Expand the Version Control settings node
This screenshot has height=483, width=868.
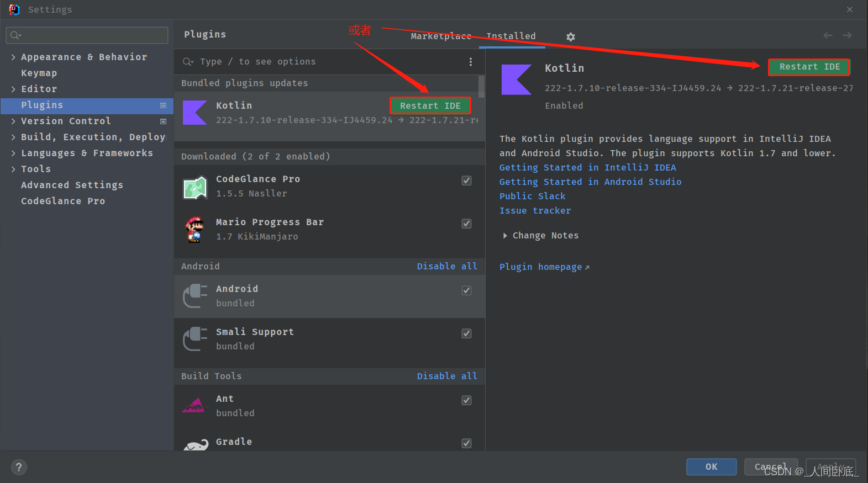[13, 121]
